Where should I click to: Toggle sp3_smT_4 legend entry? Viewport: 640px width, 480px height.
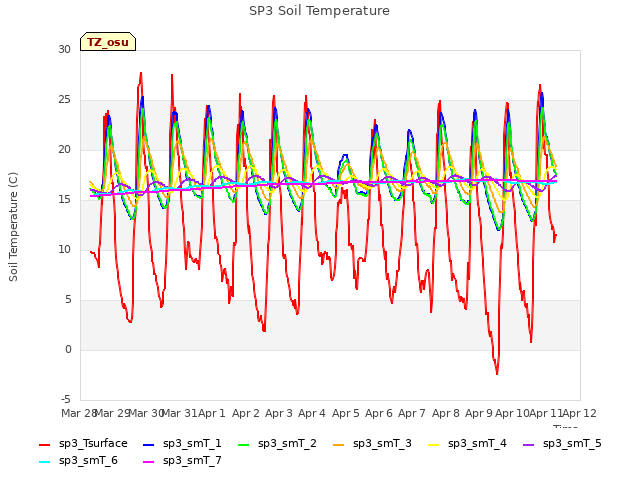[467, 443]
